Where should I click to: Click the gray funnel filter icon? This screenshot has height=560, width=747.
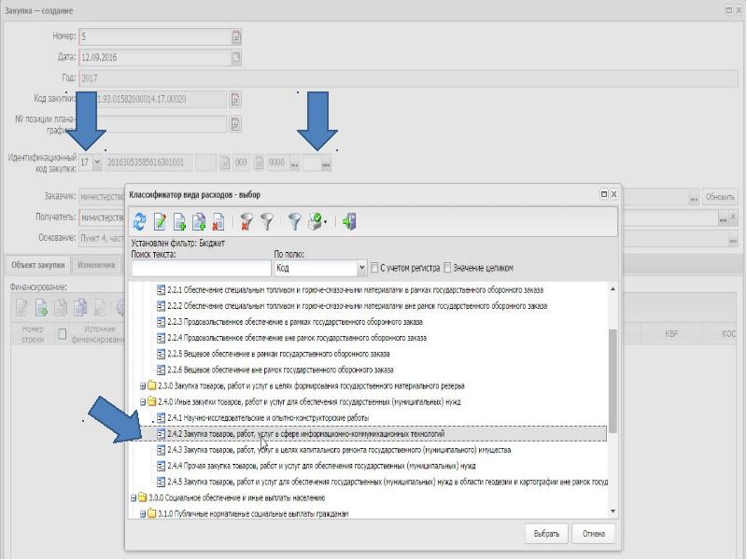267,221
